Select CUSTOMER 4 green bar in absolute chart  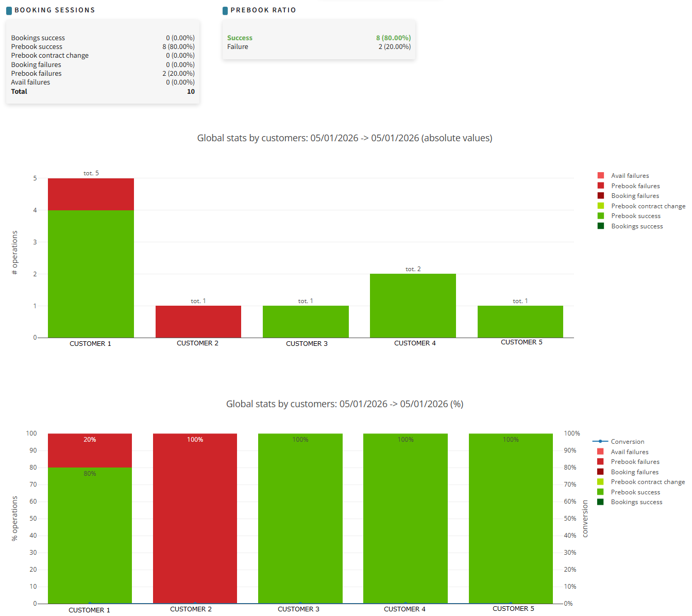tap(413, 306)
